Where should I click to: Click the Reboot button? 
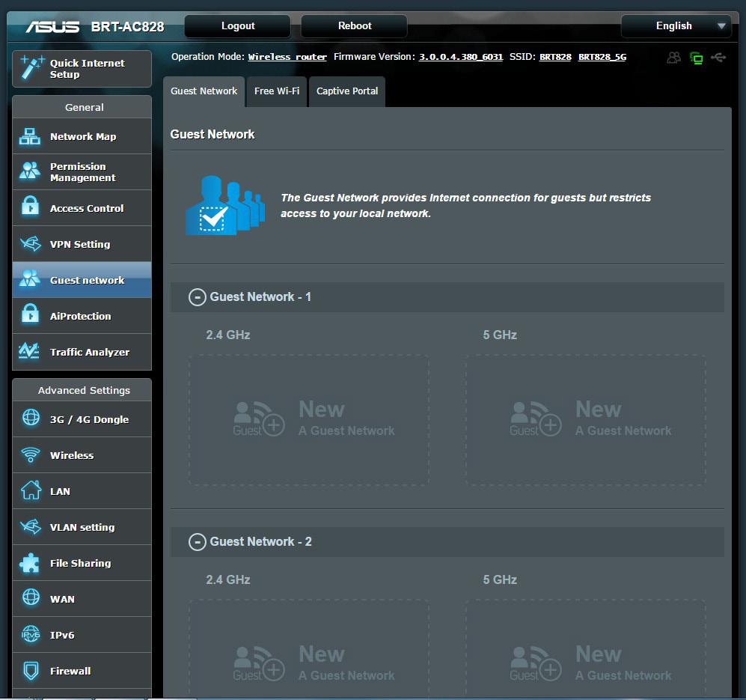pos(354,26)
